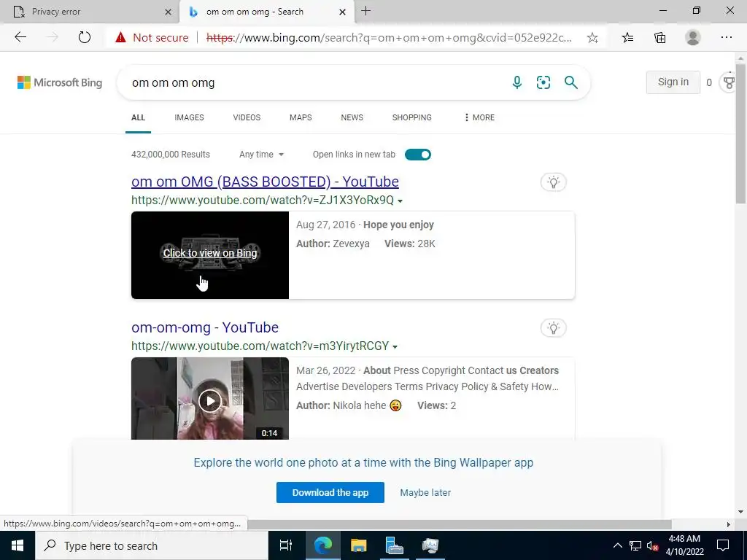The image size is (747, 560).
Task: Expand dropdown arrow next to ZJ1X3YoRx9Q URL
Action: click(x=400, y=201)
